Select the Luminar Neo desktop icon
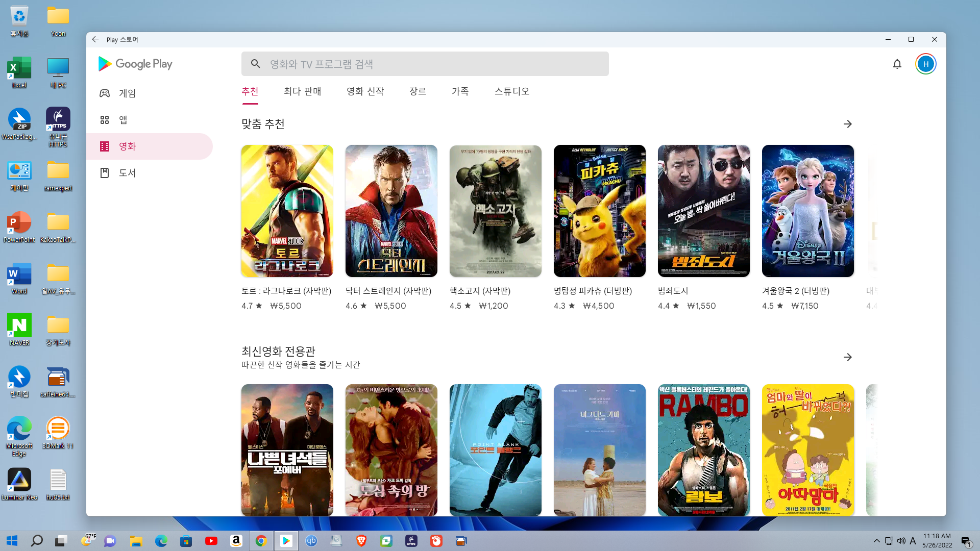 pyautogui.click(x=19, y=484)
